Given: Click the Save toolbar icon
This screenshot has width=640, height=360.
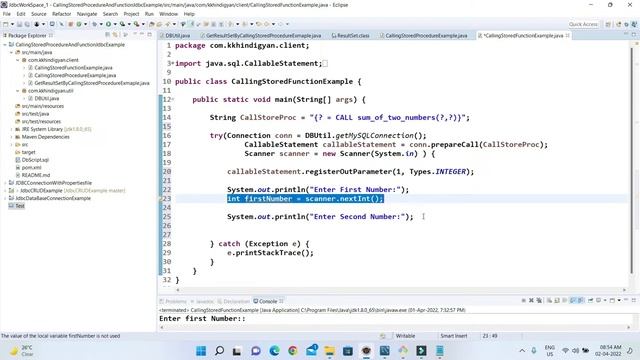Looking at the screenshot, I should [x=19, y=24].
